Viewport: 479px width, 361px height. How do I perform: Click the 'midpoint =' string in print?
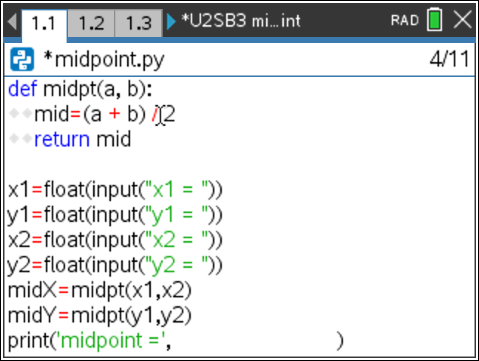click(112, 341)
